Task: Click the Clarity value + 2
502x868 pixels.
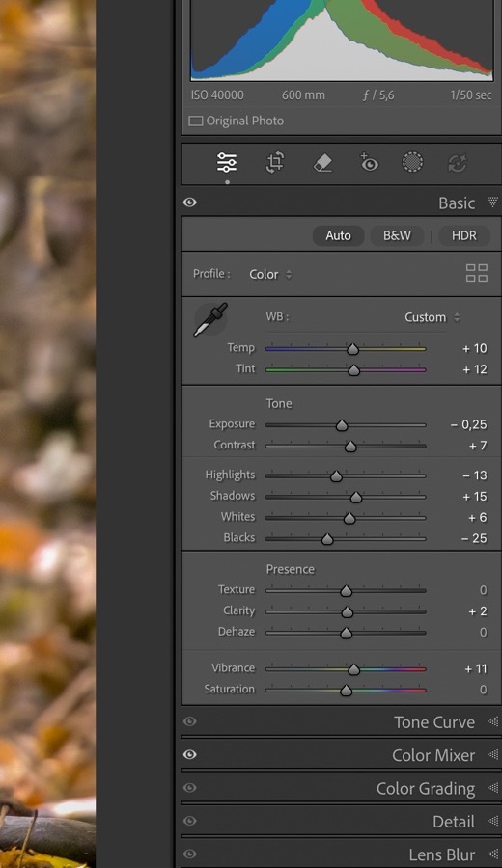Action: coord(478,611)
